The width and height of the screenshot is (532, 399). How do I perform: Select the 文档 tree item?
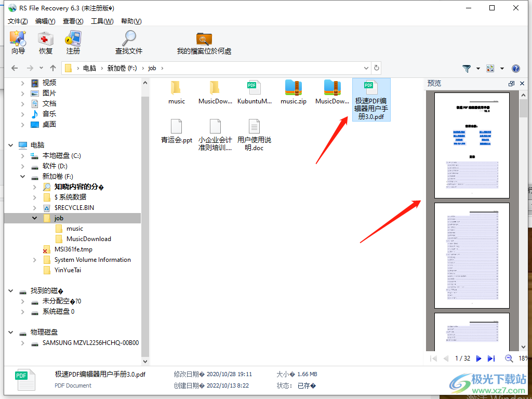click(49, 104)
